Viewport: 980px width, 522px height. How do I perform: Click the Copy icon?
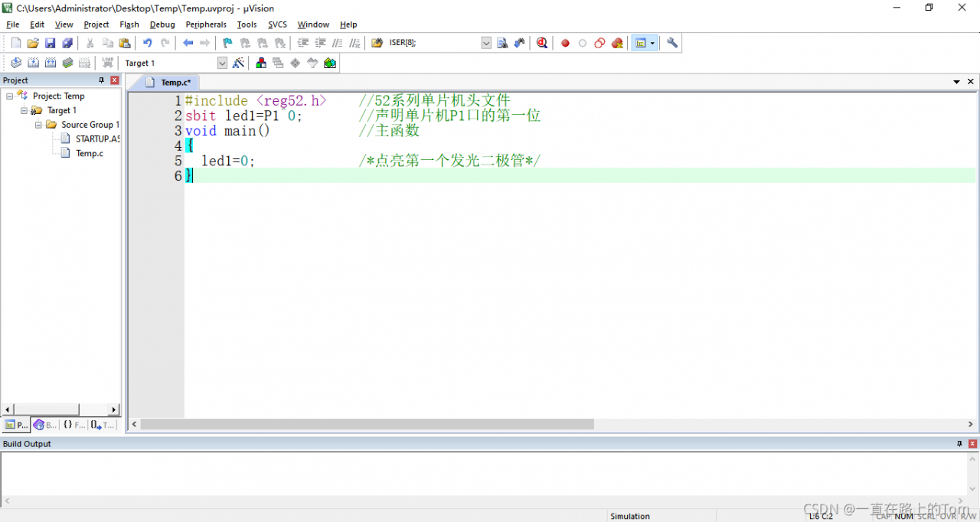click(108, 44)
